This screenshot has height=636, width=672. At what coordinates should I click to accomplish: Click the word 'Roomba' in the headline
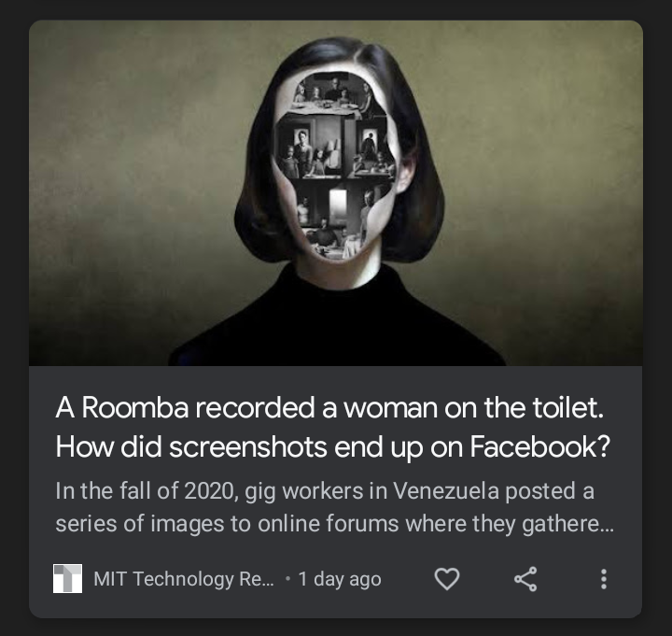click(135, 407)
